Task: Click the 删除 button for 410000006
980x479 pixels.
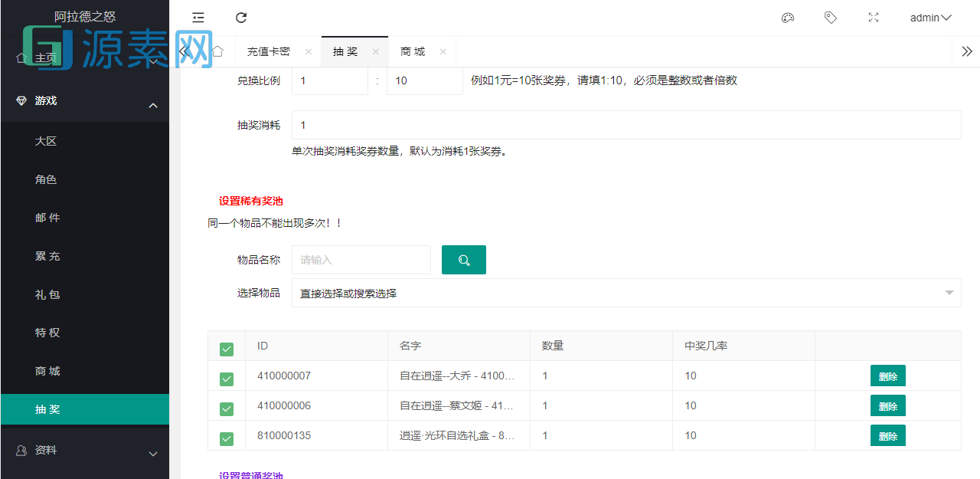Action: (887, 405)
